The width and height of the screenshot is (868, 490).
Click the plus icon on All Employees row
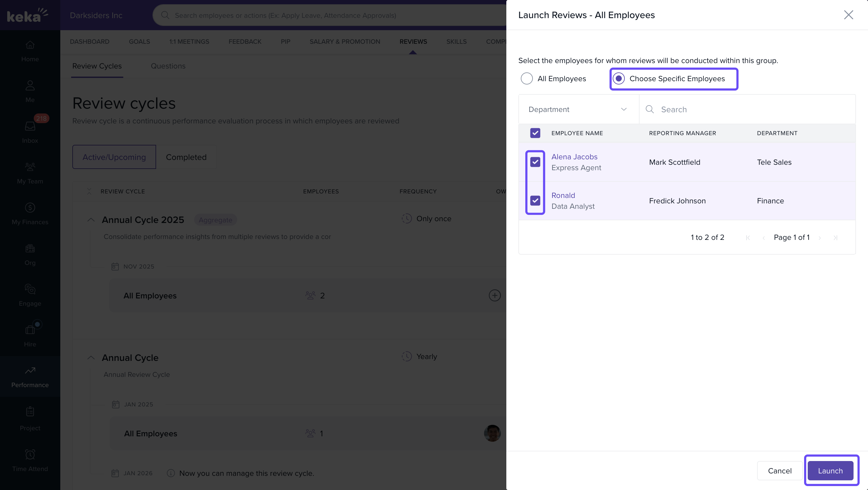pyautogui.click(x=494, y=295)
